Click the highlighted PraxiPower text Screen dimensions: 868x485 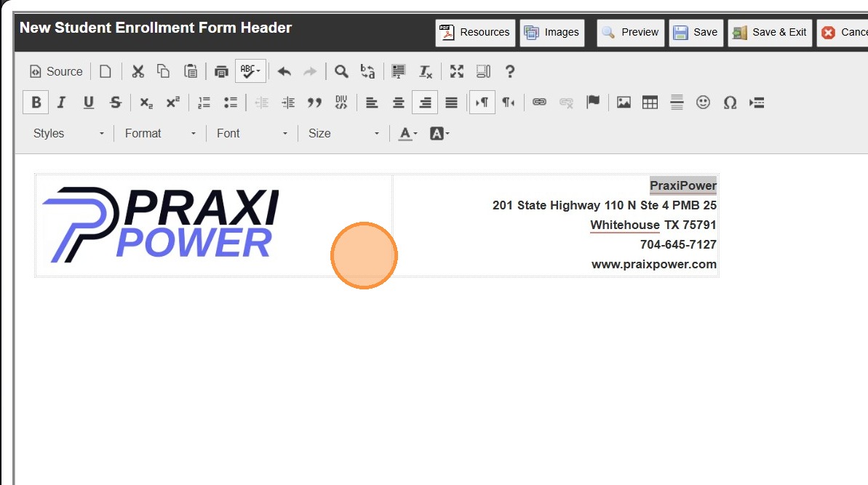(x=683, y=186)
